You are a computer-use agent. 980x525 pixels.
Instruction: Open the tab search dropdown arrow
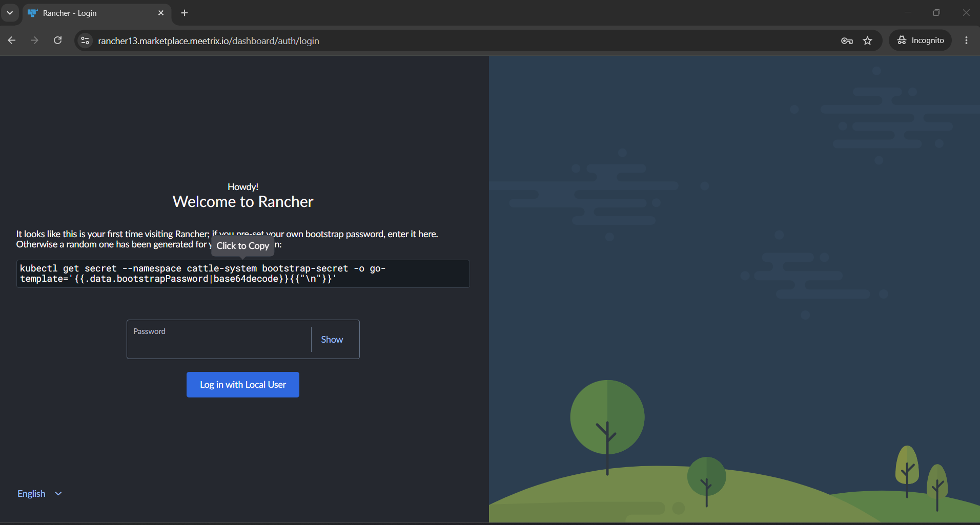click(x=10, y=13)
